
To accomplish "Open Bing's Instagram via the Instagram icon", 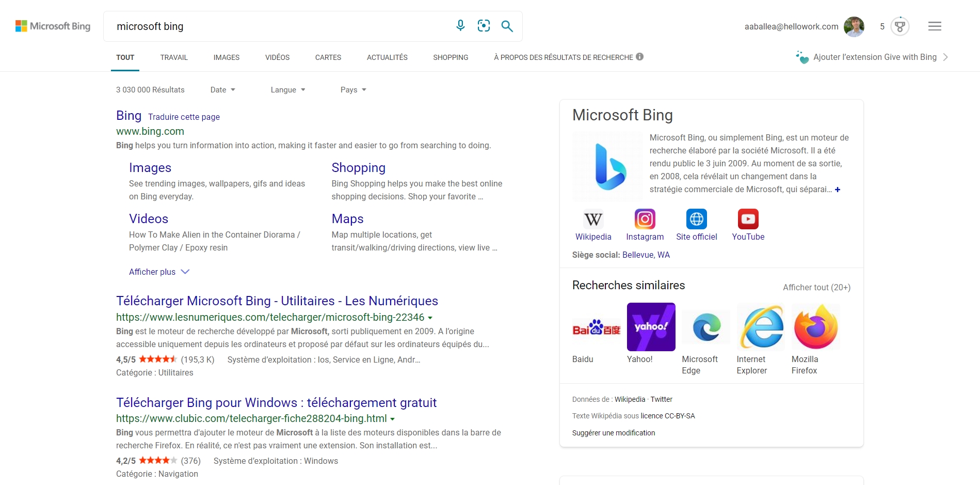I will (x=645, y=219).
